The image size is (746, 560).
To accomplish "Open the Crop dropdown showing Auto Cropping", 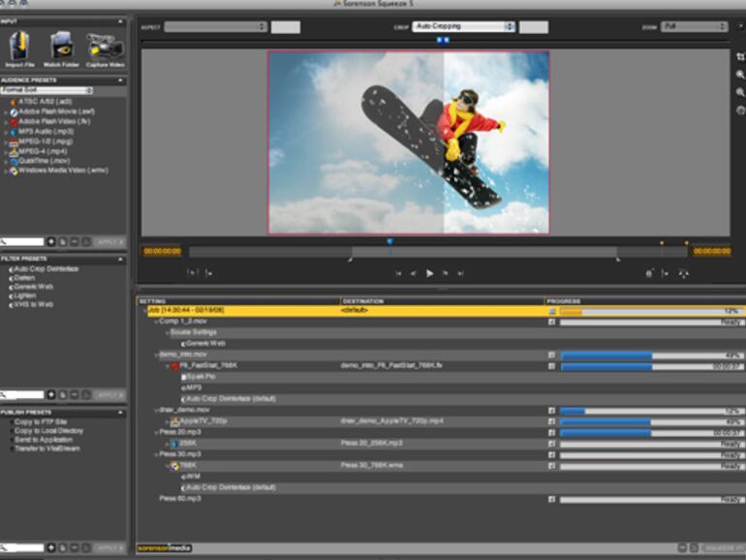I will (464, 27).
